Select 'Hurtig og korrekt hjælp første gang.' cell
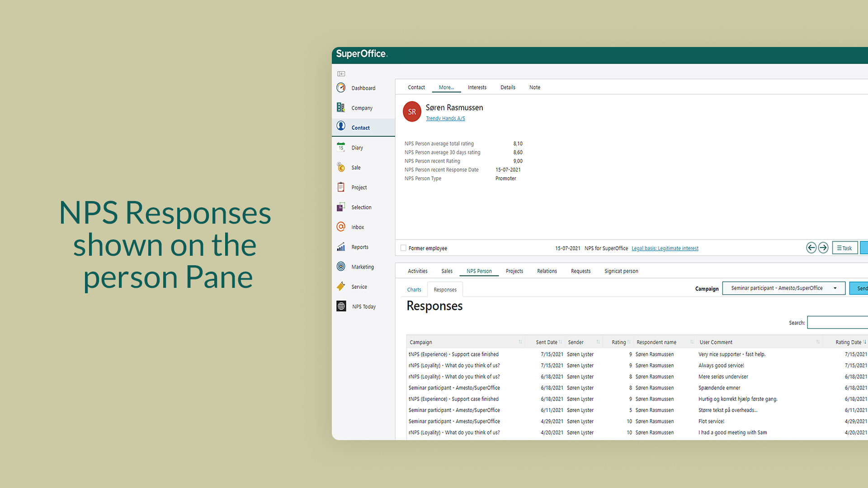Image resolution: width=868 pixels, height=488 pixels. (738, 399)
